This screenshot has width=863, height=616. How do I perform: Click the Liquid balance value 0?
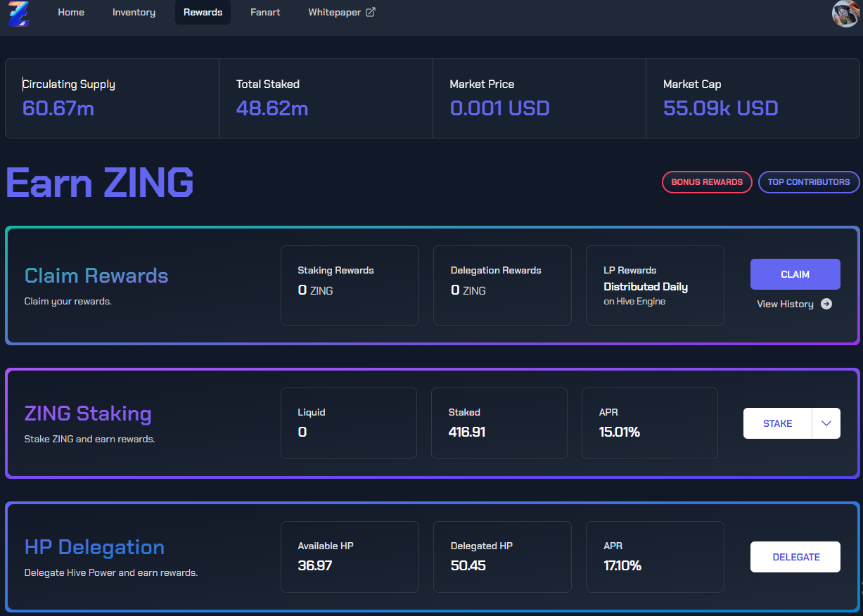302,432
